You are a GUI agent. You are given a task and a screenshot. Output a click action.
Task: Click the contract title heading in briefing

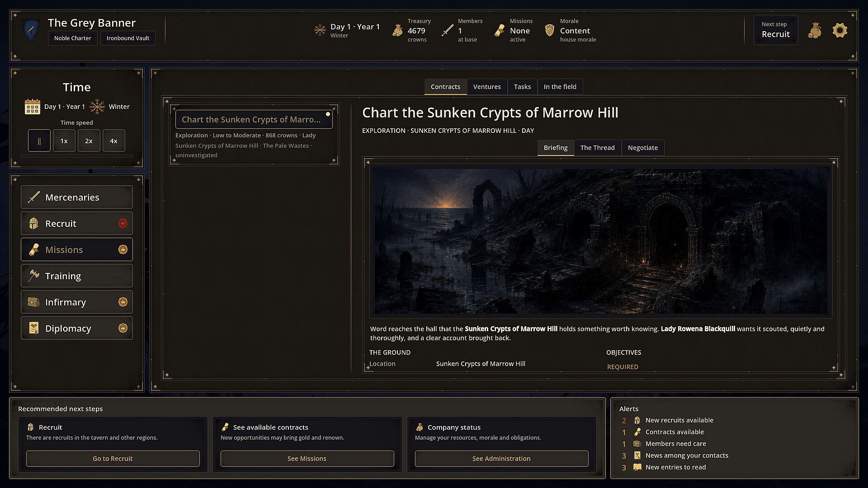click(x=490, y=113)
